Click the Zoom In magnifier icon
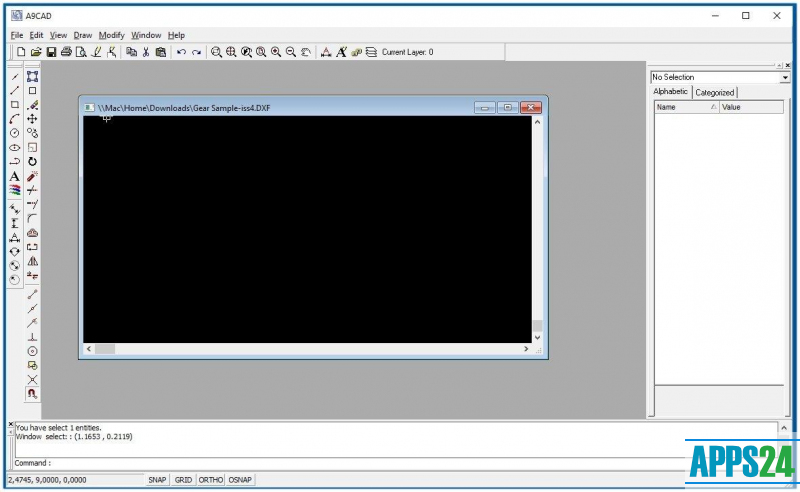Image resolution: width=800 pixels, height=492 pixels. pos(276,52)
